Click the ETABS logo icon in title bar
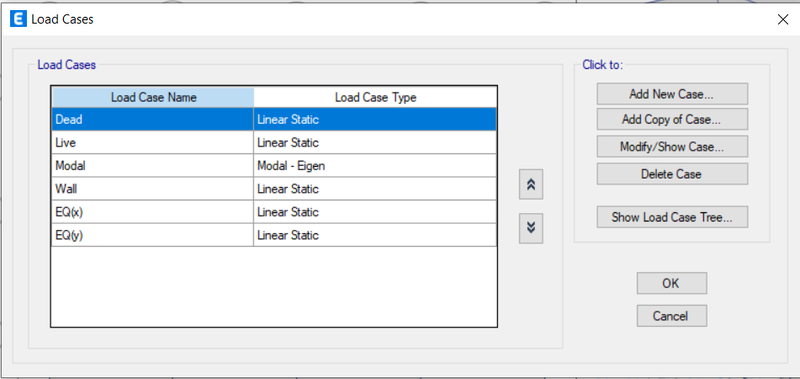This screenshot has width=800, height=379. [x=18, y=20]
